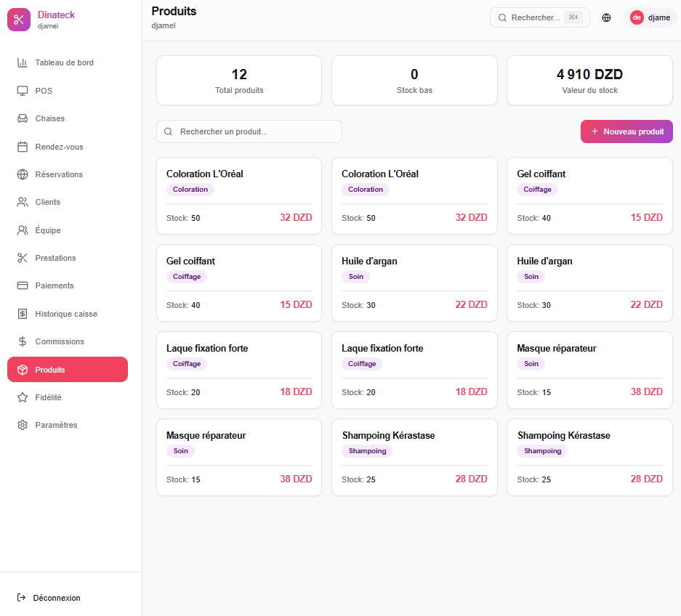681x616 pixels.
Task: Open the djame user account button
Action: pos(650,18)
